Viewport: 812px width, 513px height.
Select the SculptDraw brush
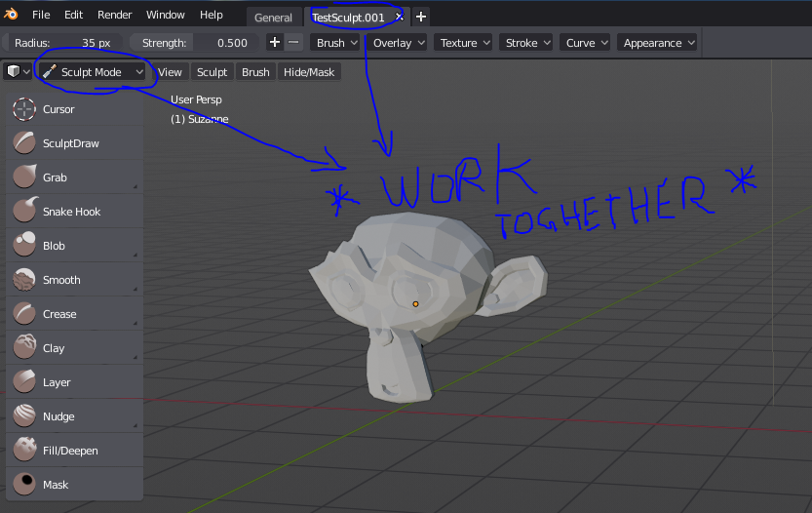(74, 143)
